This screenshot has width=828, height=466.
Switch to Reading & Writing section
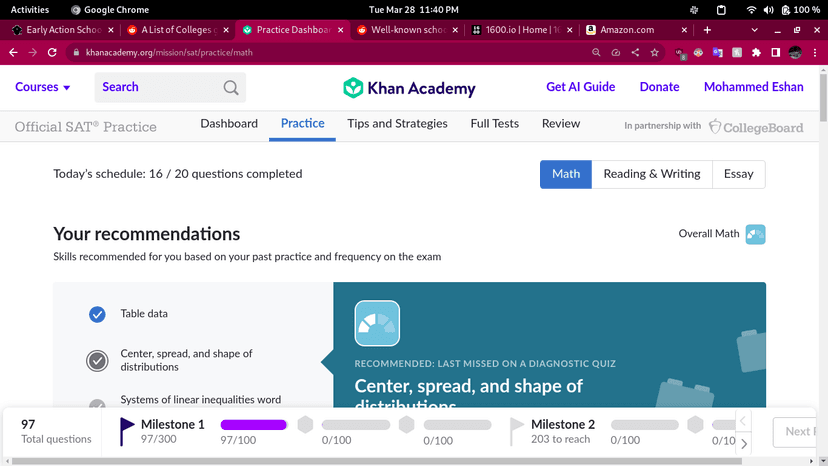651,174
